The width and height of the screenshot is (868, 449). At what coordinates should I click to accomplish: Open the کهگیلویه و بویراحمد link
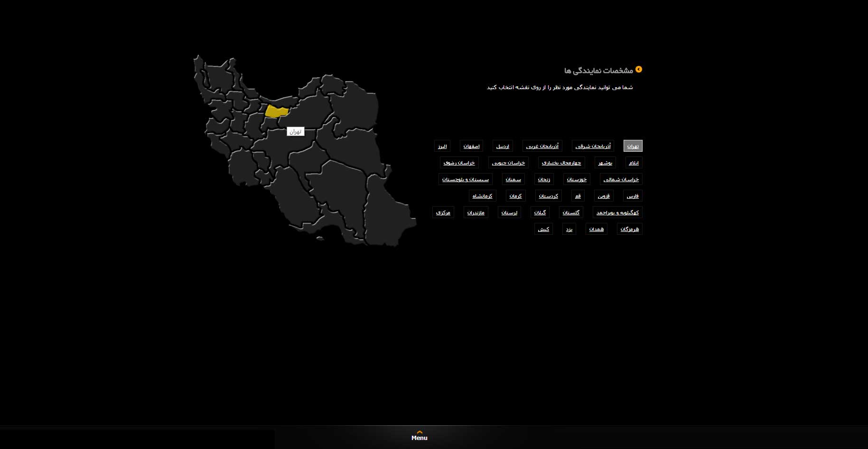(x=617, y=212)
